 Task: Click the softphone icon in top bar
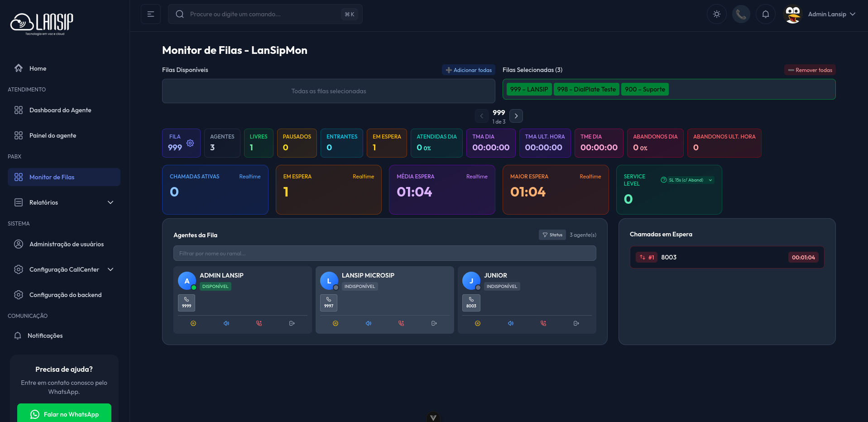741,14
